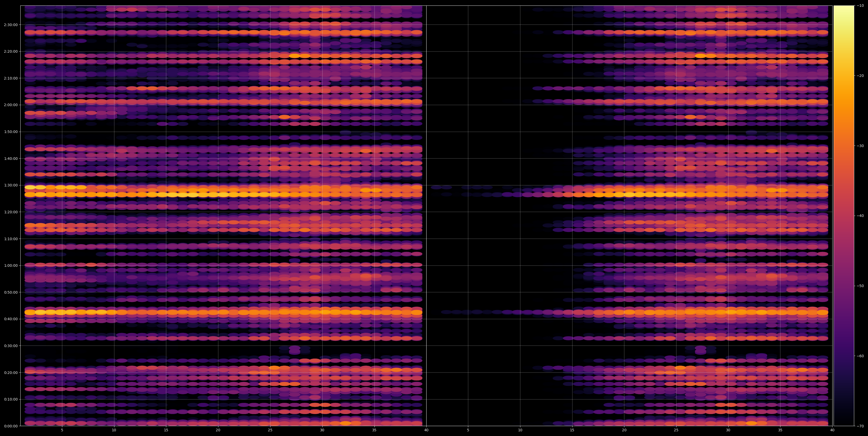Click x-axis label 10 under the right heatmap

(x=520, y=430)
